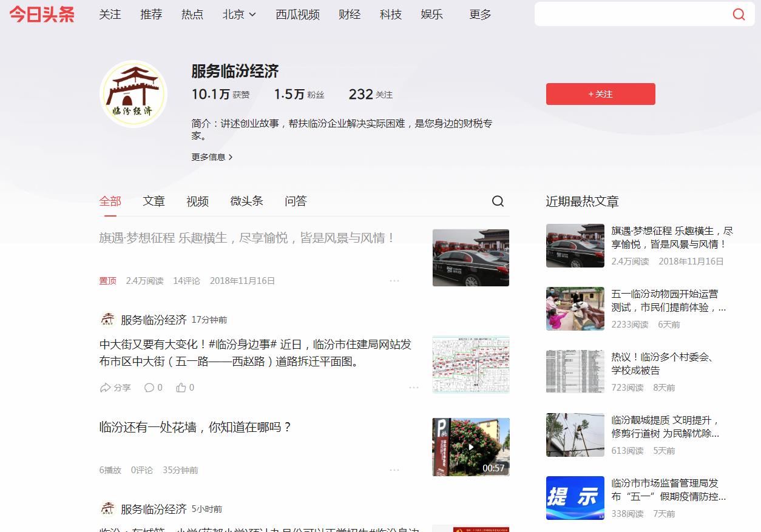
Task: Switch to the 视频 tab
Action: tap(197, 201)
